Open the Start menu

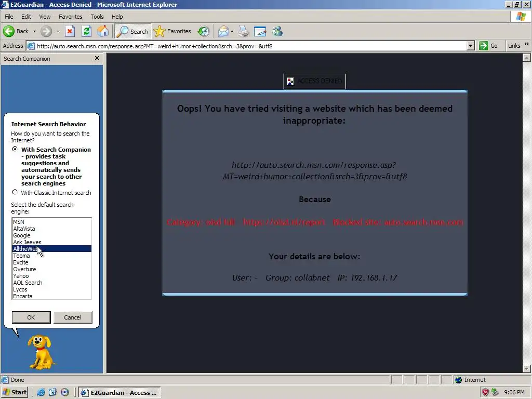(15, 392)
